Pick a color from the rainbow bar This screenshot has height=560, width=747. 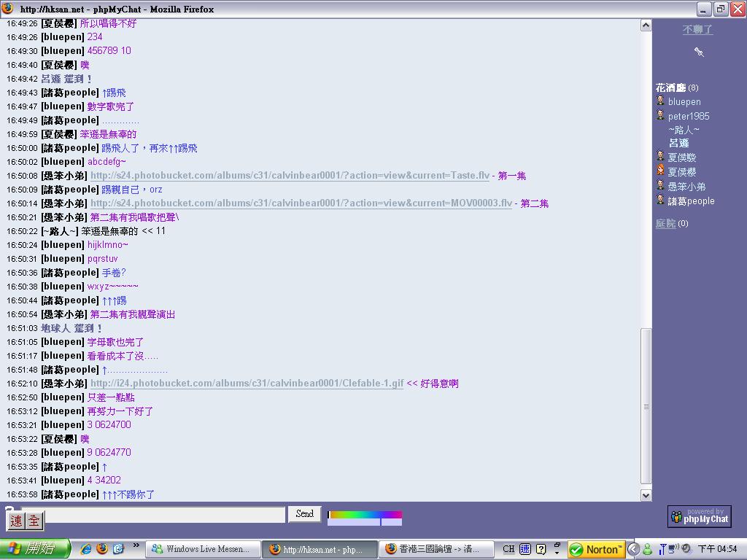click(x=365, y=515)
